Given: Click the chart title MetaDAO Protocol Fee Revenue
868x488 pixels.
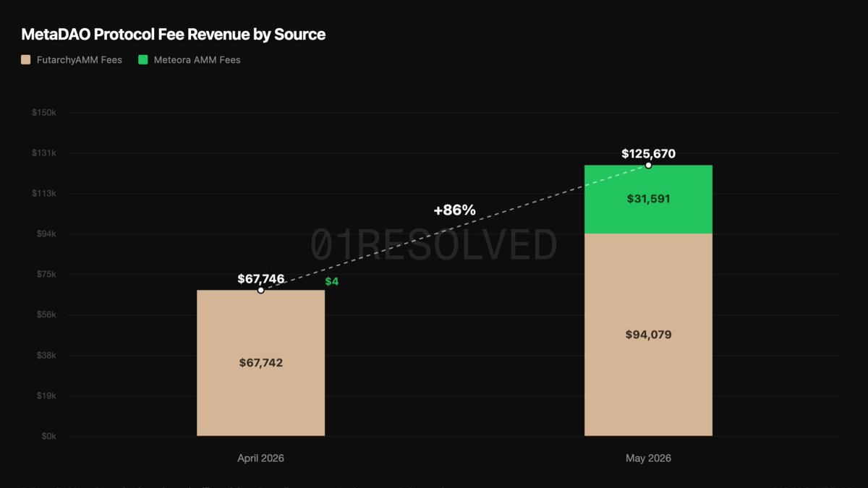Looking at the screenshot, I should (x=174, y=34).
